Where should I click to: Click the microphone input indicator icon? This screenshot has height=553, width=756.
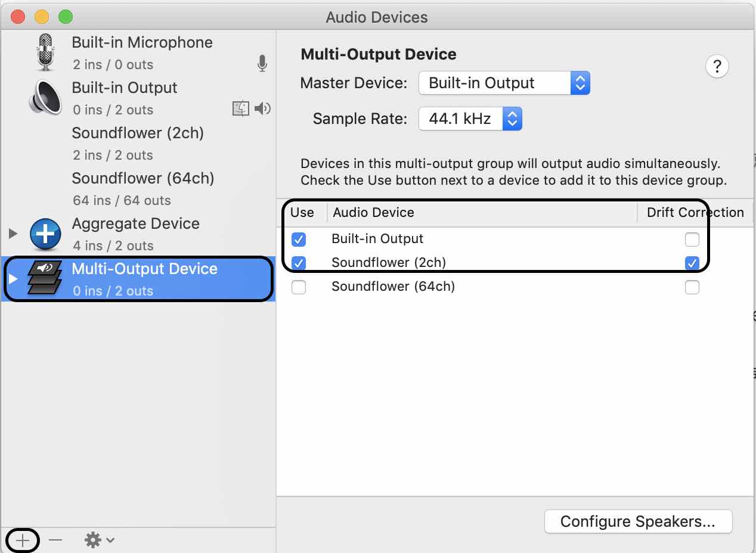[262, 64]
